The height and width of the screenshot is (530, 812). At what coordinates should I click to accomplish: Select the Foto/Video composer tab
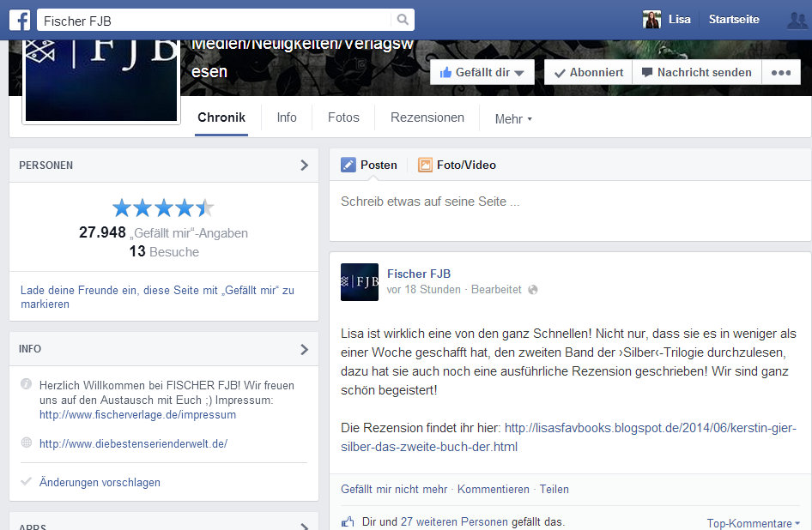(458, 166)
